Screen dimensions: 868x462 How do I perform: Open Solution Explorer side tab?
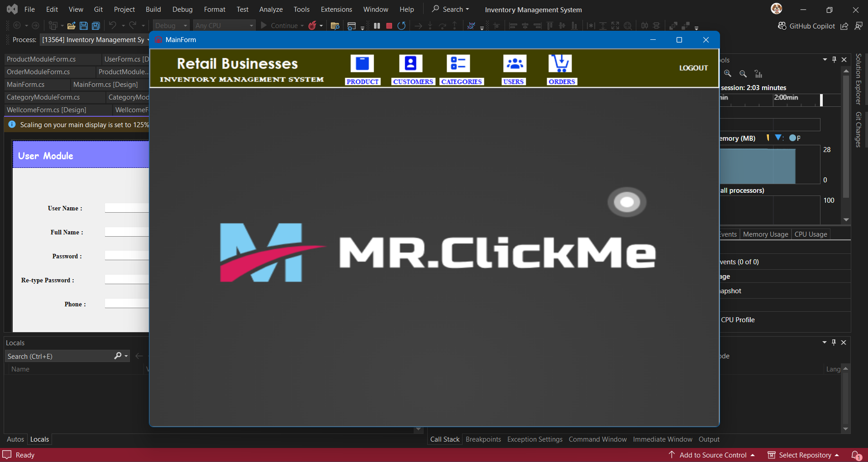(x=858, y=79)
